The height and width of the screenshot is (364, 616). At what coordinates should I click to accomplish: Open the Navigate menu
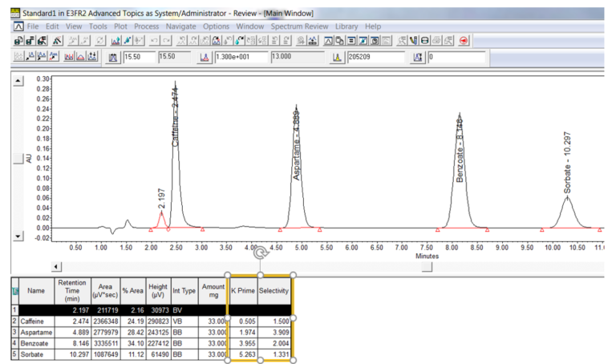[x=180, y=26]
